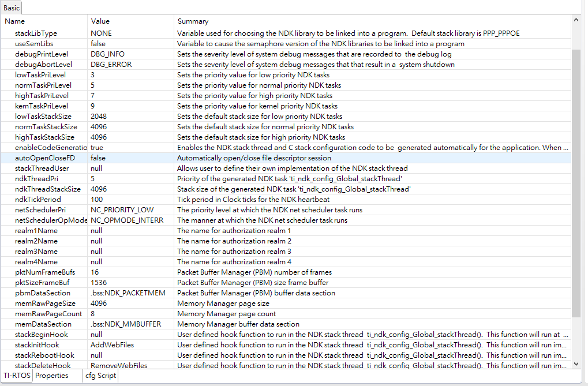Click the .bss:NDK_MMBUFFER value
588x386 pixels.
coord(126,324)
